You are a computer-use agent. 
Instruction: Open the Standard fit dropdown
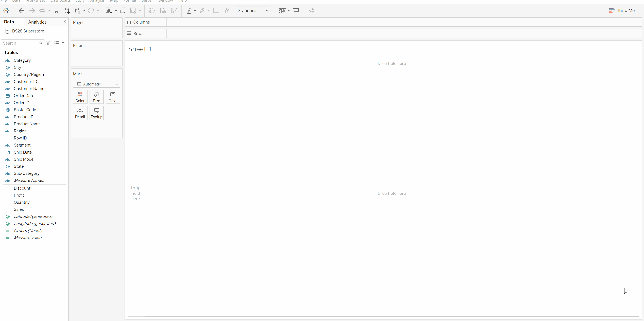tap(267, 10)
